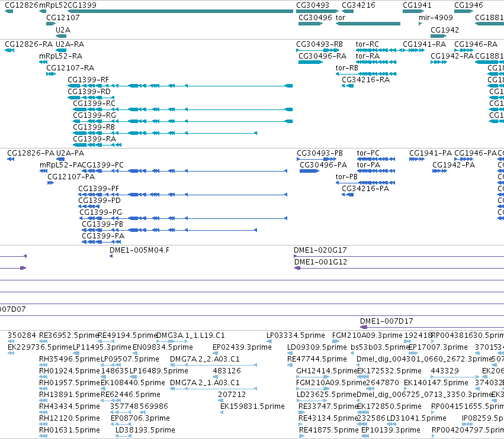The width and height of the screenshot is (504, 439).
Task: Select transcript CG1942-RA
Action: pos(439,62)
